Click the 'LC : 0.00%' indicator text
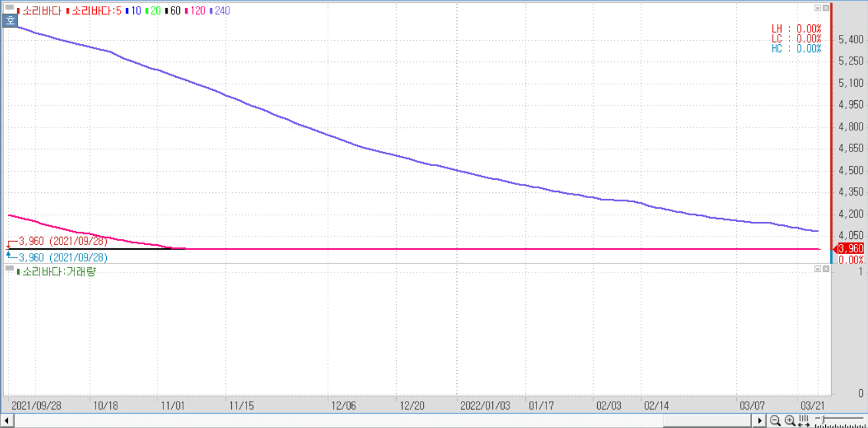Image resolution: width=868 pixels, height=428 pixels. tap(796, 39)
